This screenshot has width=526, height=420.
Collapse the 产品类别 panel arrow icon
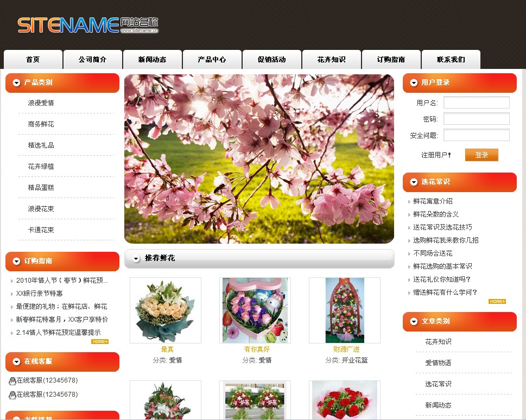click(x=16, y=83)
